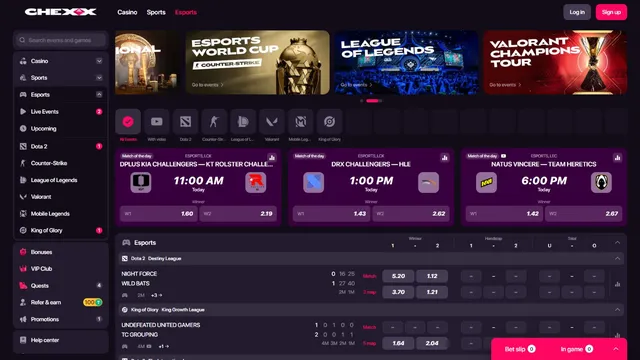Bet W1 odds 1.60 on Dplus KIA
The image size is (640, 360).
pyautogui.click(x=159, y=213)
